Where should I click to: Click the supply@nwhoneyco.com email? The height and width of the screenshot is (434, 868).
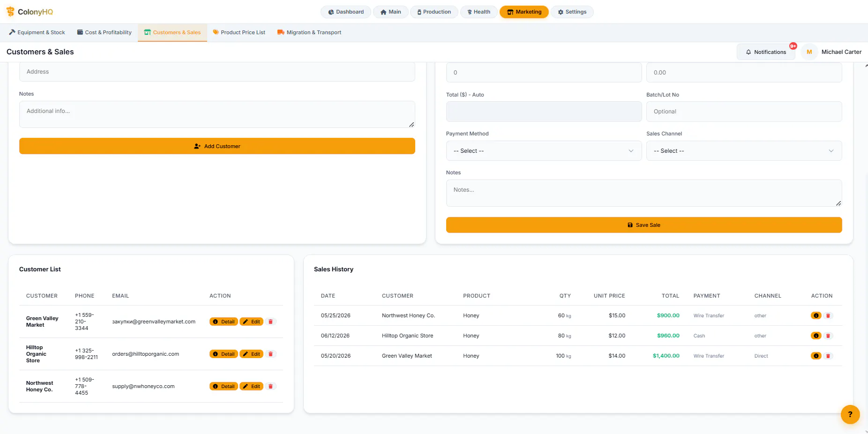click(x=143, y=386)
